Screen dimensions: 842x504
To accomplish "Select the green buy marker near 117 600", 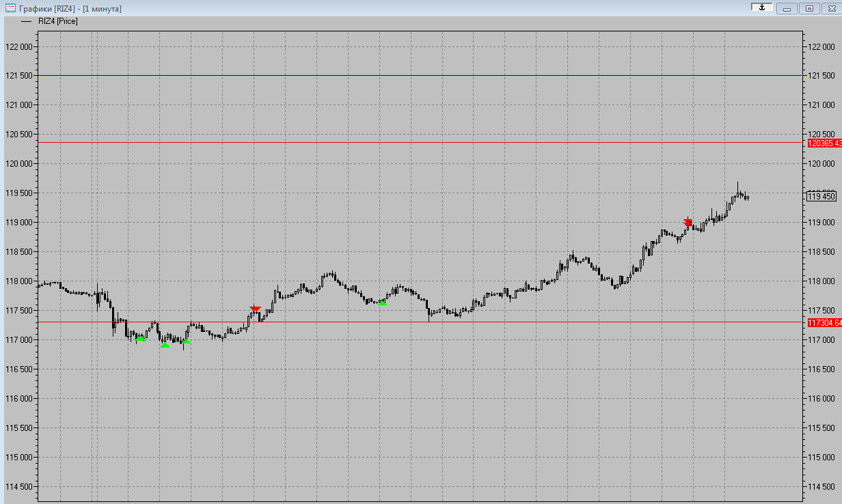I will point(382,303).
